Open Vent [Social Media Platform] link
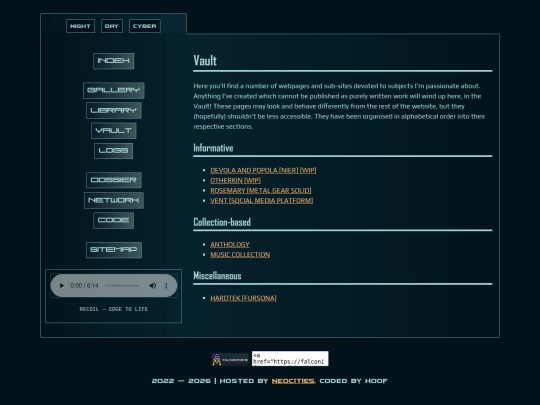 [x=262, y=200]
